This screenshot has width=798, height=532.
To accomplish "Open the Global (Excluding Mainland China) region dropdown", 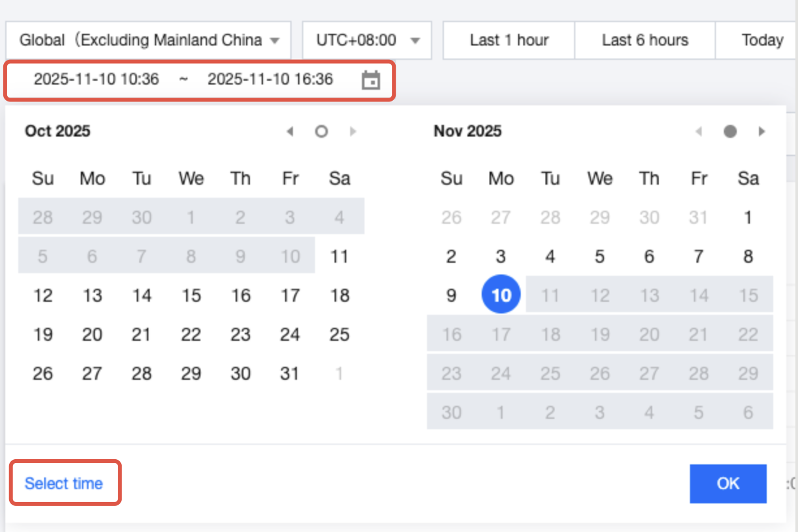I will click(x=148, y=40).
